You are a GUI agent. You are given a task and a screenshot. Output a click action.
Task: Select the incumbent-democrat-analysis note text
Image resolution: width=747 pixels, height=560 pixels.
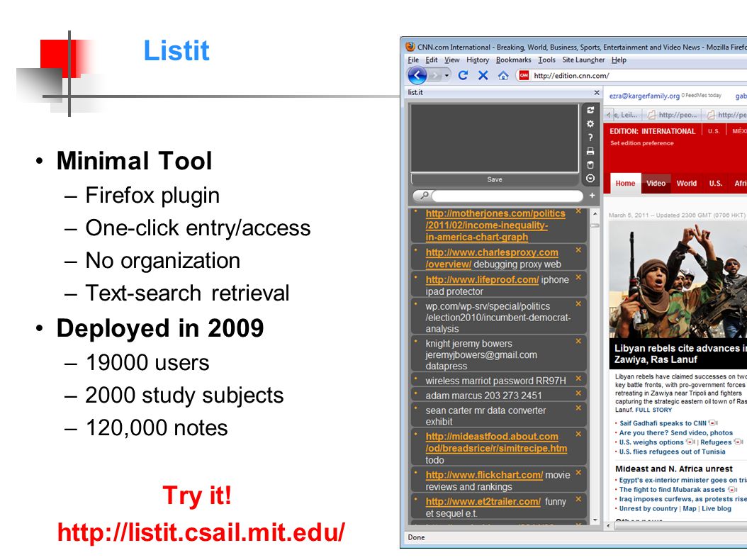coord(498,318)
